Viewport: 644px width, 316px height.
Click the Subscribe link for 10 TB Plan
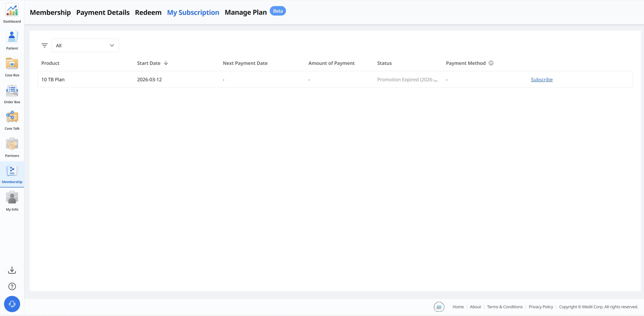pos(542,80)
